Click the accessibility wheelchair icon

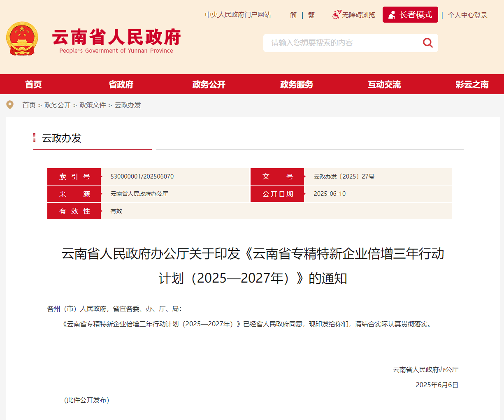click(337, 15)
